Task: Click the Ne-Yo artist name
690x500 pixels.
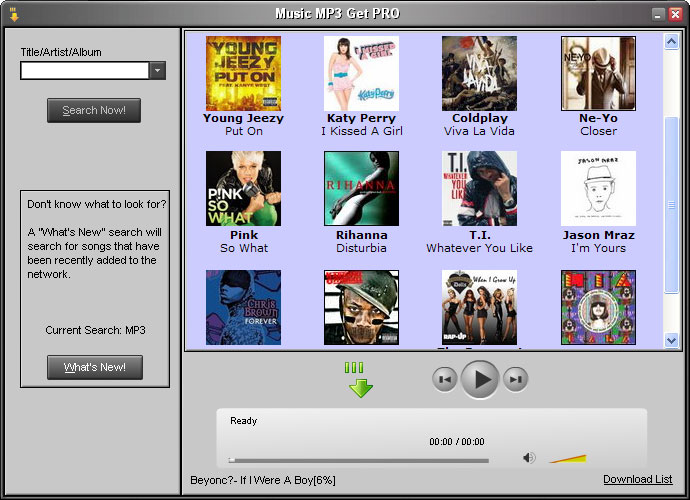Action: point(598,118)
